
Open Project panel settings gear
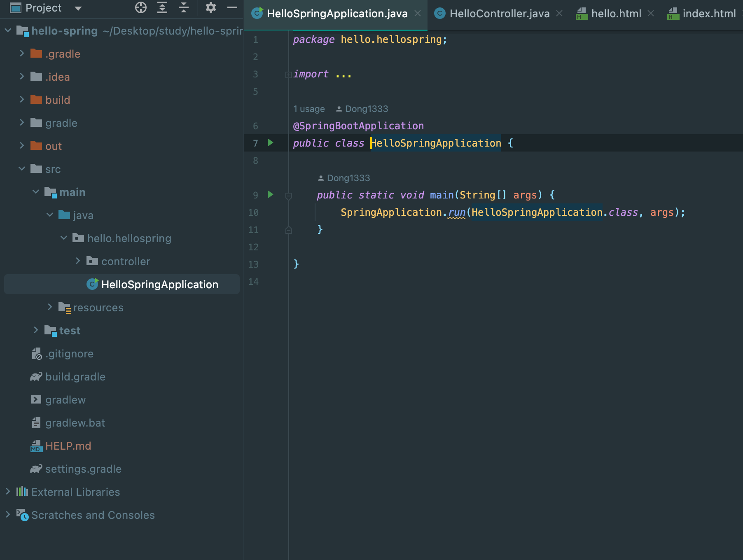[x=211, y=7]
